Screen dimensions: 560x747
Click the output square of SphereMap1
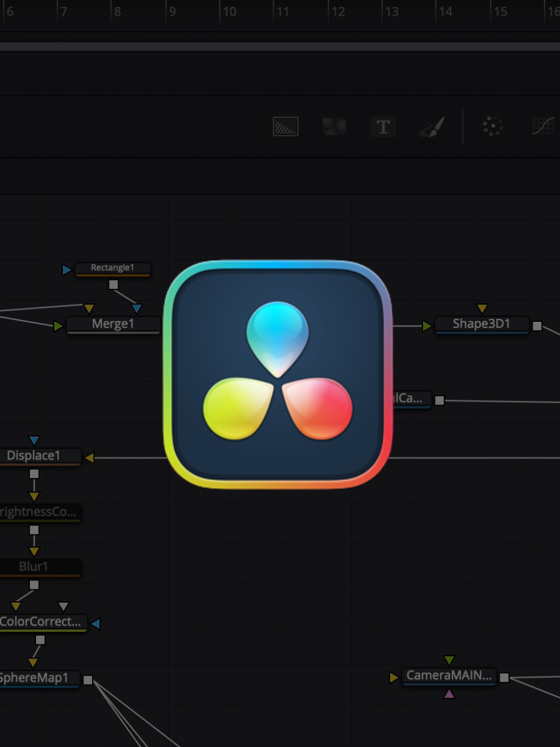click(88, 680)
